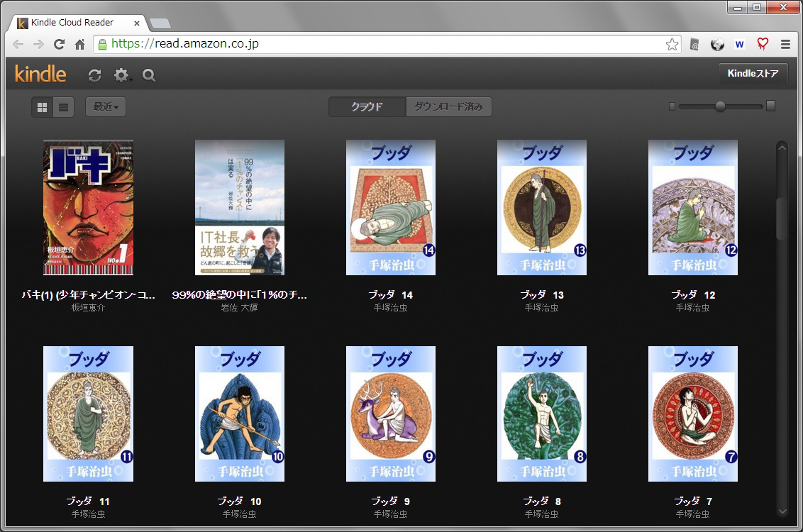Click the blue W extension icon
Viewport: 803px width, 532px height.
click(x=739, y=45)
